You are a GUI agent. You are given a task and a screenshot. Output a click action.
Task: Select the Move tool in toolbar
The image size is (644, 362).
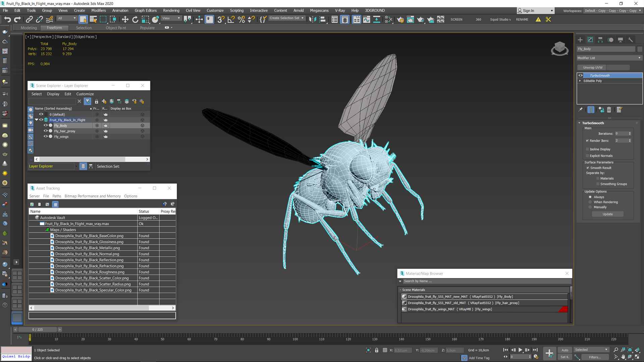tap(125, 19)
